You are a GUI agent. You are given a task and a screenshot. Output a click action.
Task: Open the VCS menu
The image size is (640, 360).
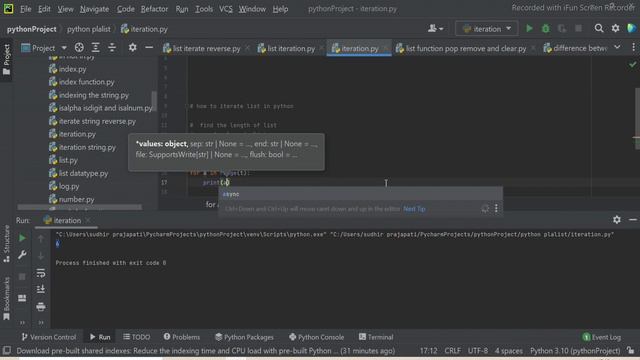[x=226, y=9]
